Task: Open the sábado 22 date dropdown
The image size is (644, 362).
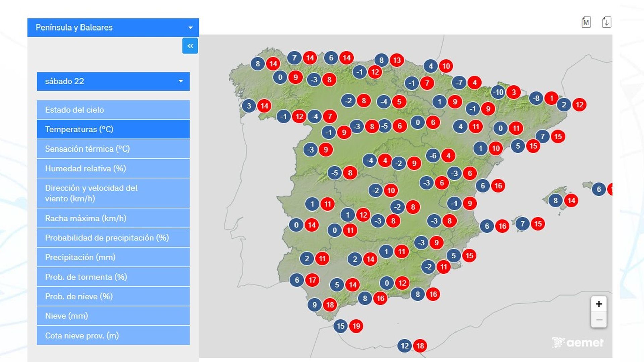Action: (113, 81)
